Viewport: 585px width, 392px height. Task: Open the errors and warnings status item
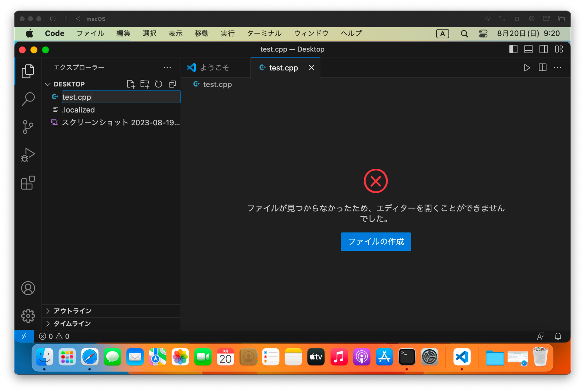(x=54, y=336)
